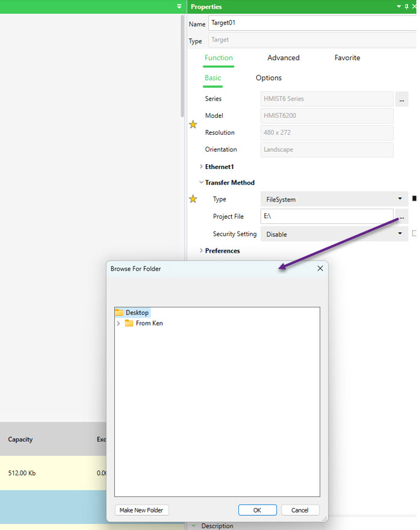Open the Series browse button

tap(402, 99)
